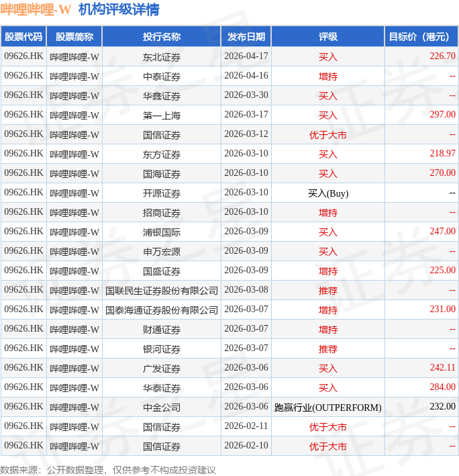The image size is (459, 476).
Task: Select the 招商证券 cell
Action: (162, 213)
